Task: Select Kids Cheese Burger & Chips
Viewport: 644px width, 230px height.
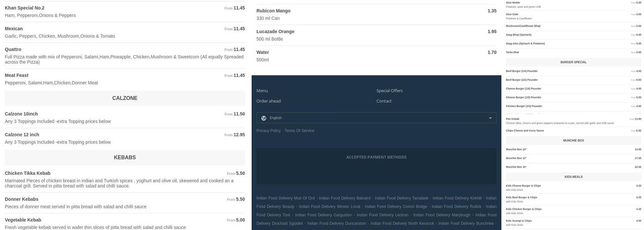Action: (523, 186)
